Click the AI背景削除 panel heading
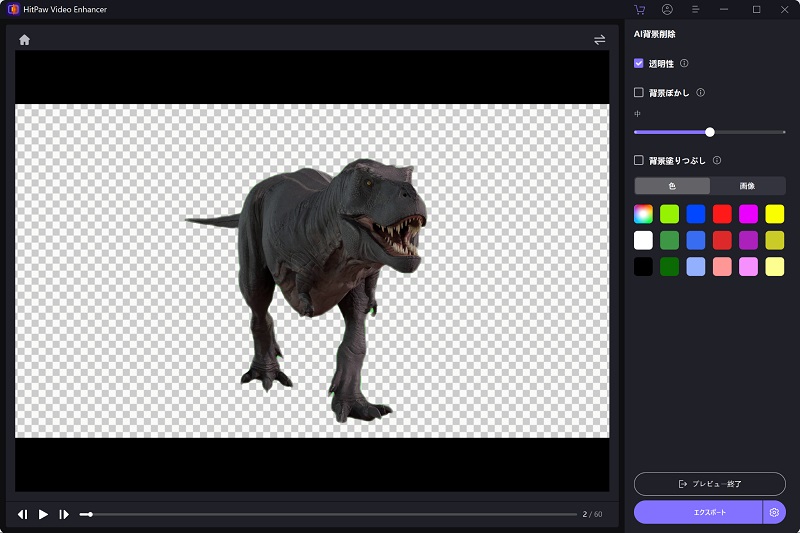This screenshot has height=533, width=800. tap(655, 34)
